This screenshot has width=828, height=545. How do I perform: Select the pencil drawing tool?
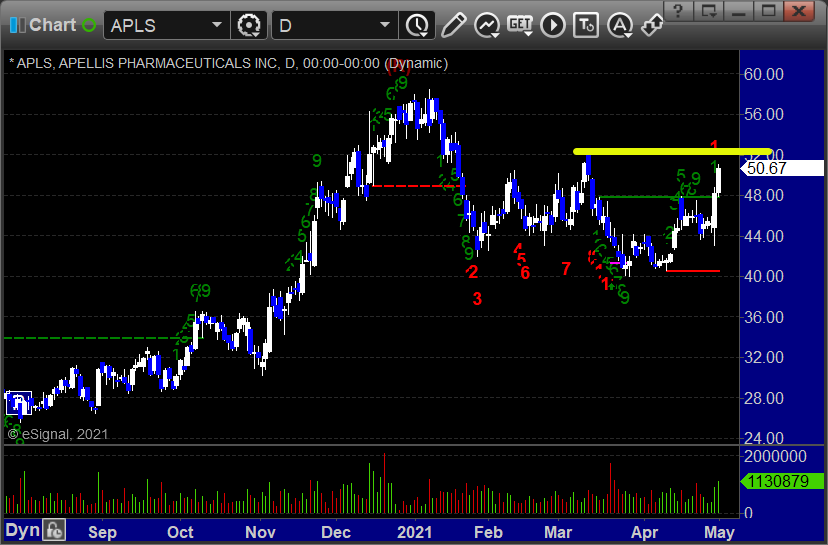click(453, 25)
